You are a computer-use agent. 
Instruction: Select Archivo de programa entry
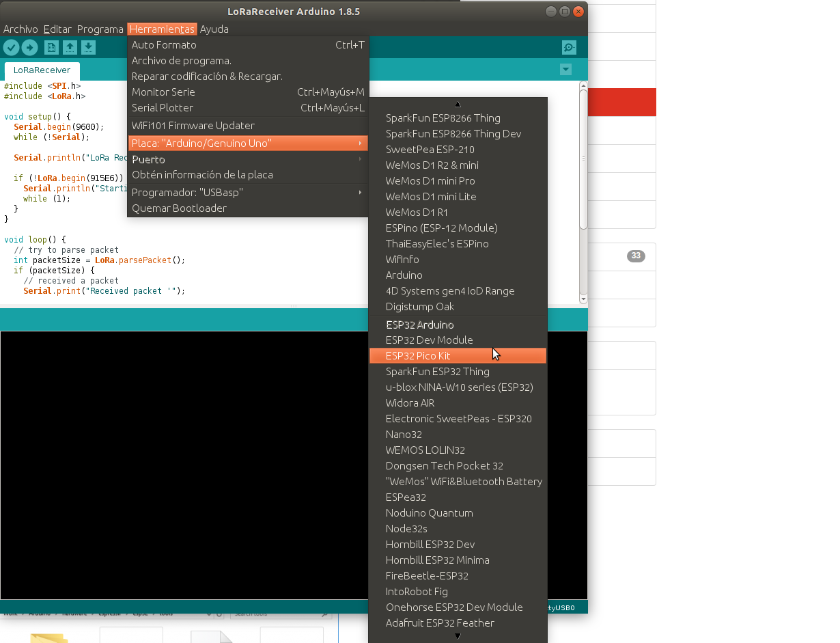pos(248,61)
